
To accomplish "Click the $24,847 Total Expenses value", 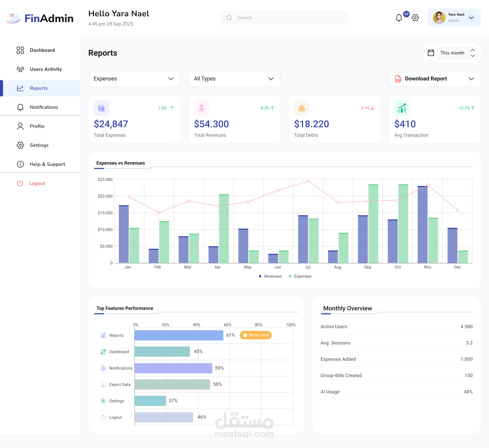I will tap(111, 124).
